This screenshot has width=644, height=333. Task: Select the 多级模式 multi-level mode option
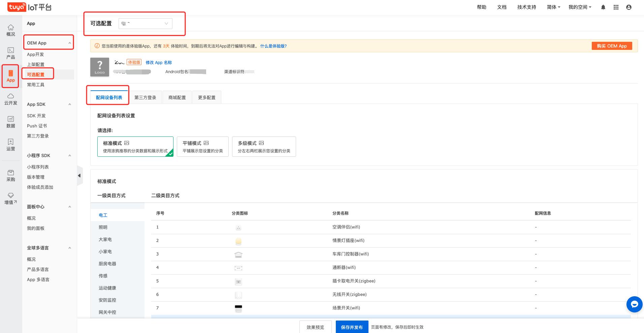(x=264, y=147)
